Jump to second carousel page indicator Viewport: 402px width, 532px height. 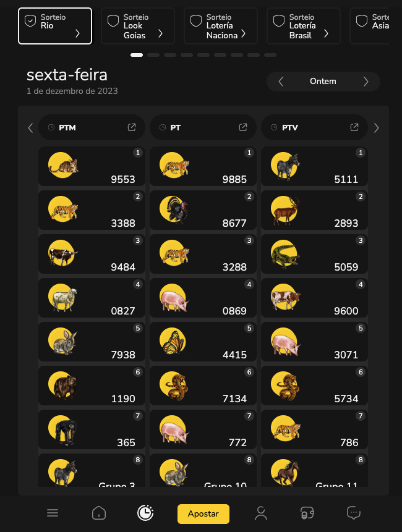pos(153,55)
